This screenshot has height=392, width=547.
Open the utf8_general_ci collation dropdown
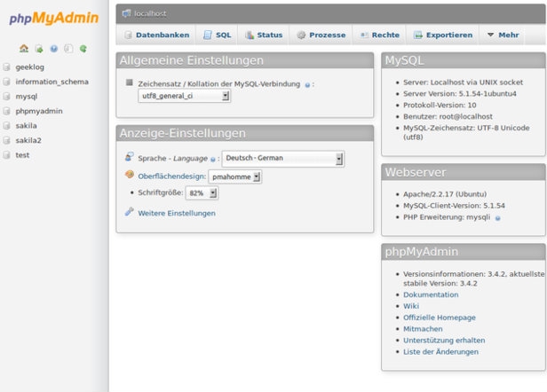184,96
